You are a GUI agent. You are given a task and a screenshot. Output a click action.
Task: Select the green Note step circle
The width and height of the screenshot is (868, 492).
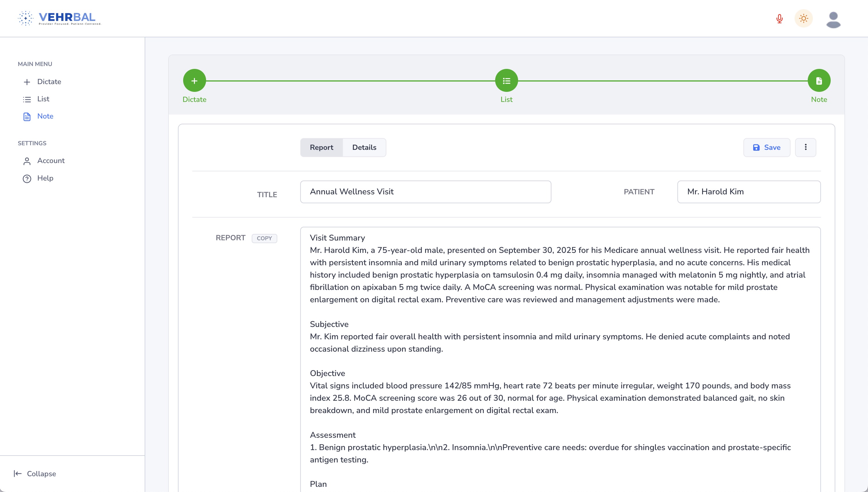[819, 80]
